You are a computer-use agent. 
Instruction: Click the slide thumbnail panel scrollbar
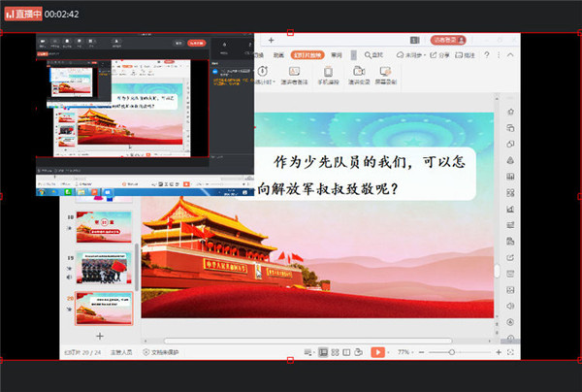tap(137, 267)
